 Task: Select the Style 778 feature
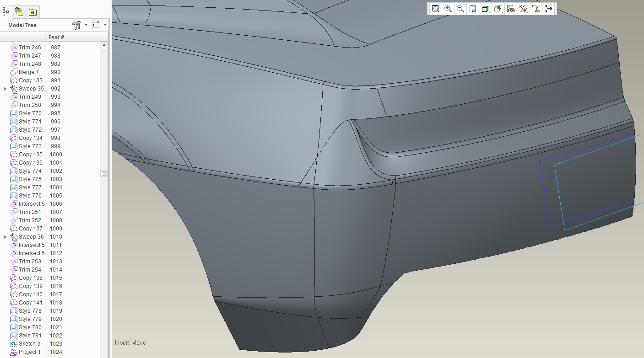pyautogui.click(x=30, y=311)
